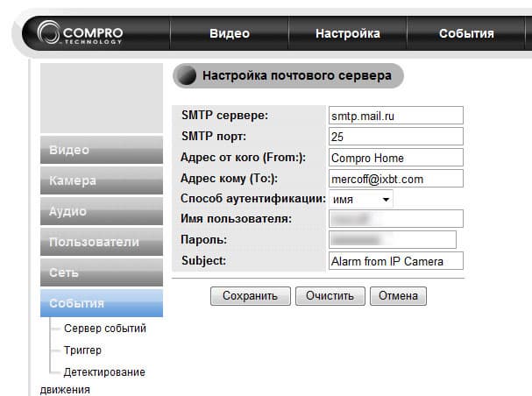This screenshot has width=532, height=396.
Task: Click the SMTP server input field
Action: (395, 116)
